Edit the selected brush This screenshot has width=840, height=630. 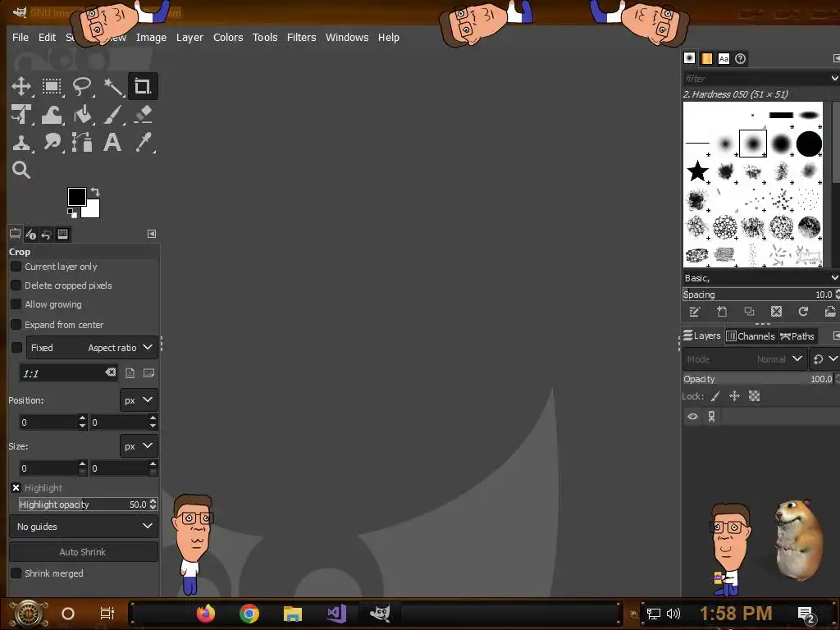(x=695, y=312)
